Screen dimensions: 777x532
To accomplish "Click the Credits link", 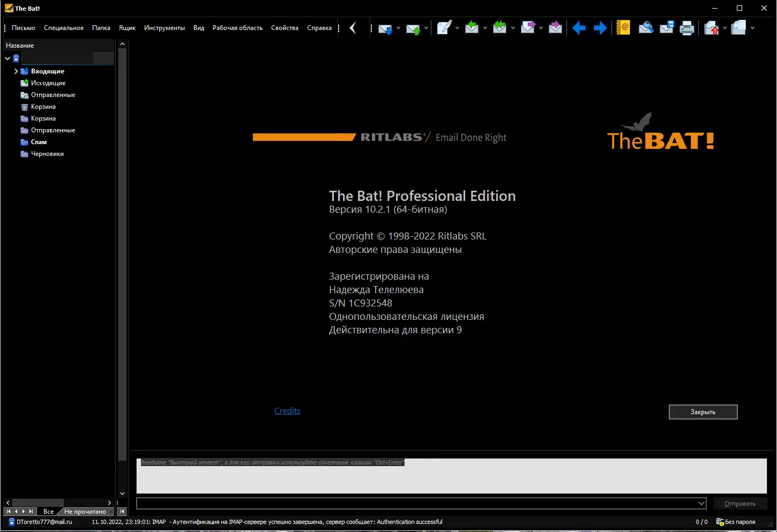I will [287, 410].
